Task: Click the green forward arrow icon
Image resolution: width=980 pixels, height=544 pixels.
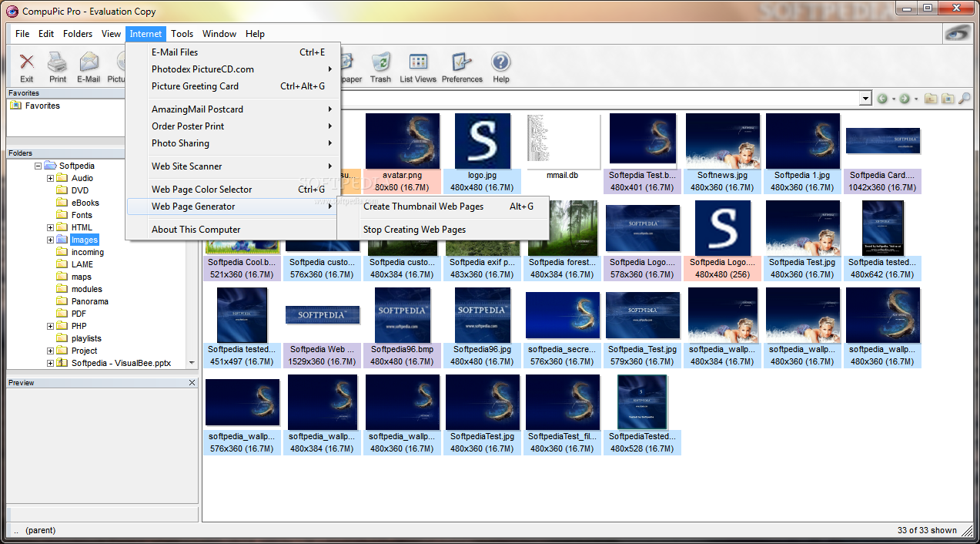Action: point(905,99)
